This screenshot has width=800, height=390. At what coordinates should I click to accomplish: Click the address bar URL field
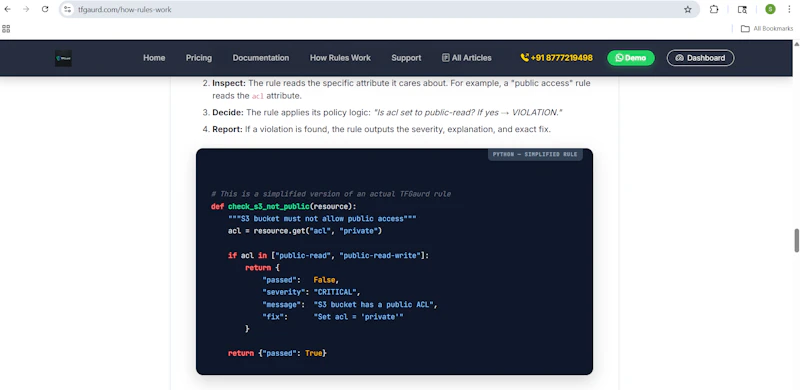tap(378, 9)
